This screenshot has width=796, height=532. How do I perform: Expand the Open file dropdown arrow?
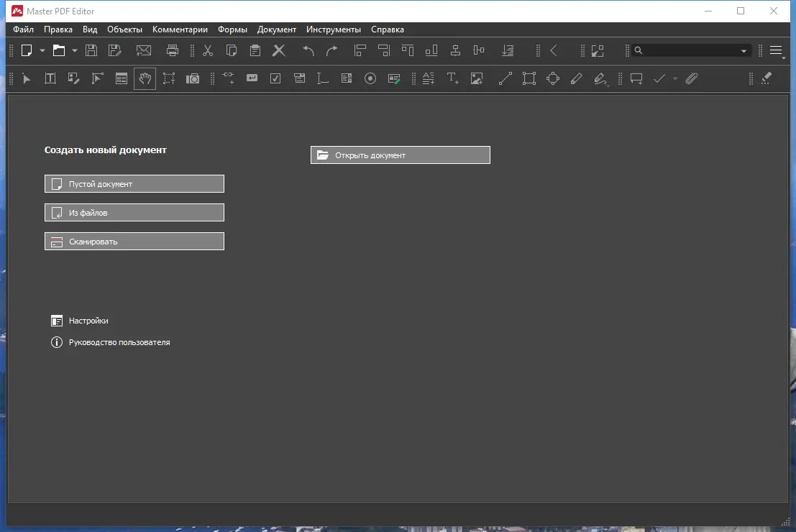(x=74, y=51)
